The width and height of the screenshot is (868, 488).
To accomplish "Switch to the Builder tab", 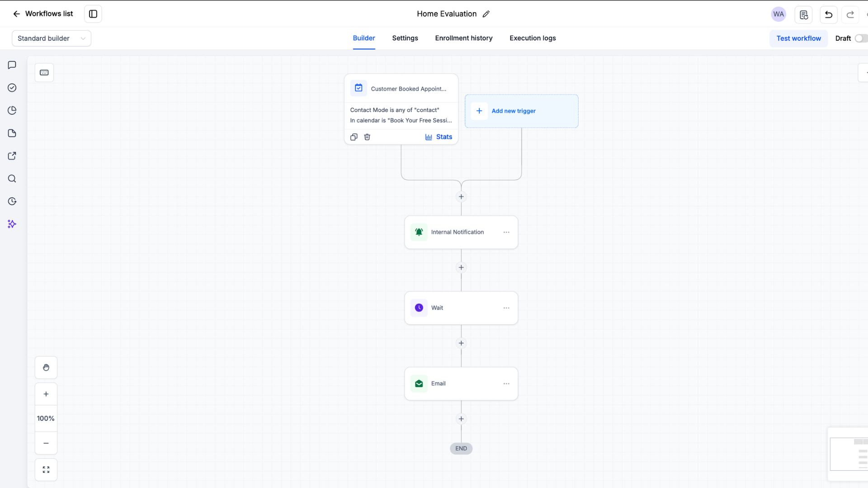I will [364, 38].
